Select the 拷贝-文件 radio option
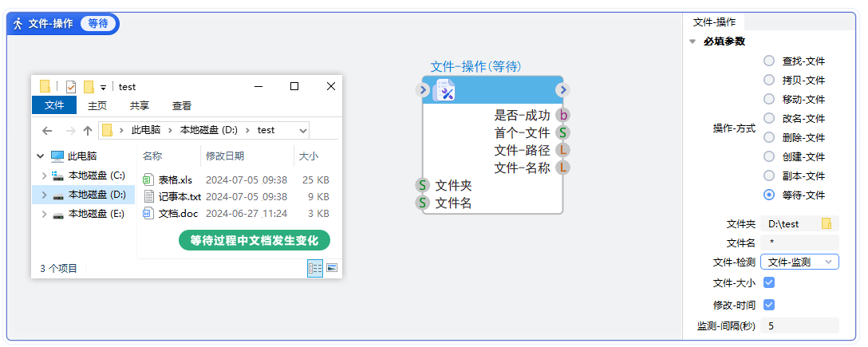This screenshot has width=868, height=347. [x=769, y=81]
